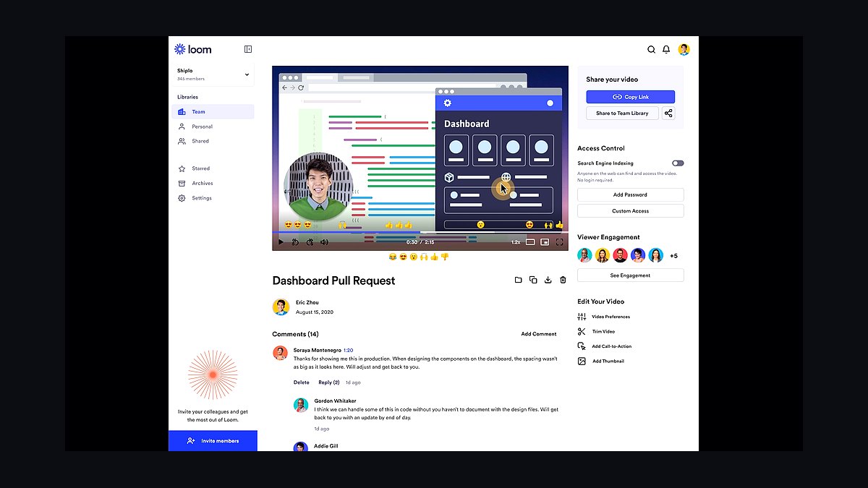Image resolution: width=868 pixels, height=488 pixels.
Task: Open Eric Zhou's author avatar
Action: [281, 307]
